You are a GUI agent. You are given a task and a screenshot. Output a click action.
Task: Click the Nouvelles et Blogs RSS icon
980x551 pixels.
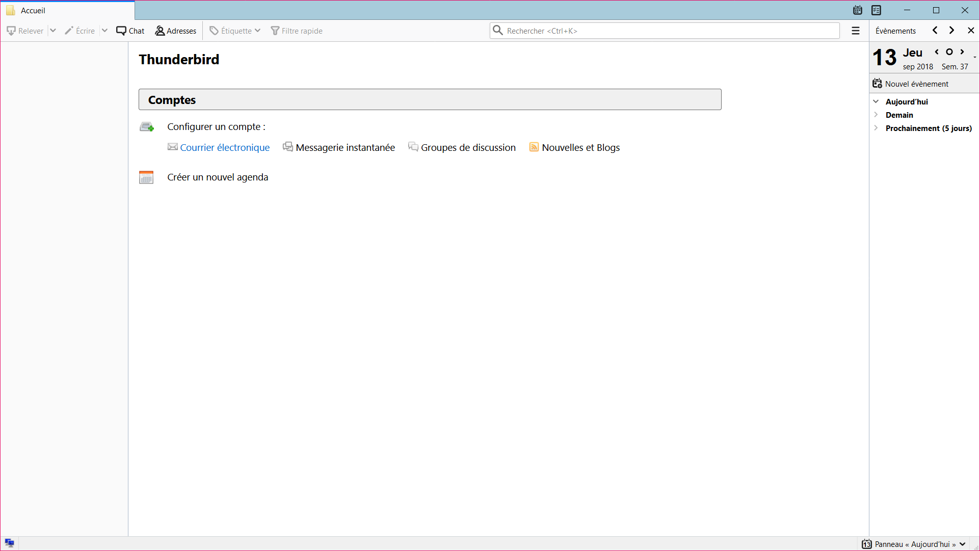click(x=534, y=147)
